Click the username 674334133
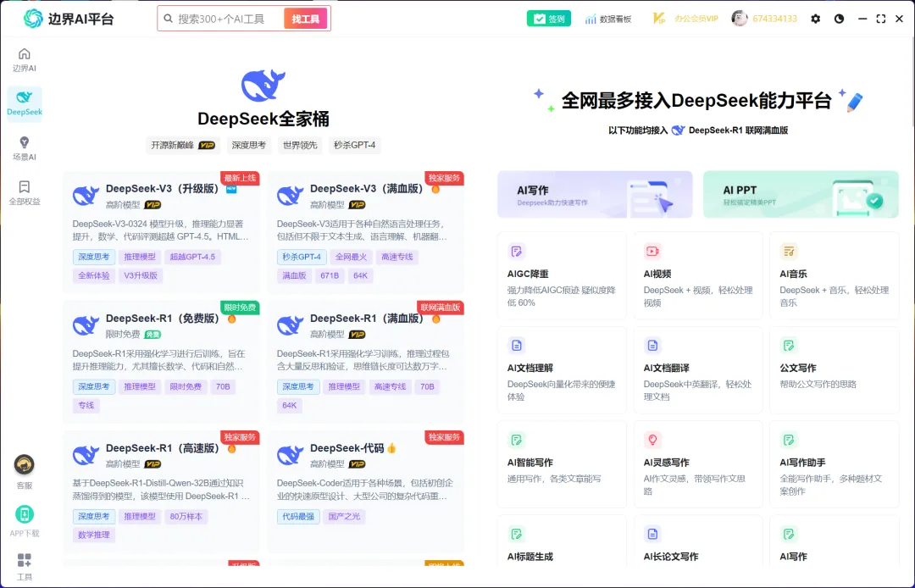This screenshot has width=915, height=588. point(774,19)
